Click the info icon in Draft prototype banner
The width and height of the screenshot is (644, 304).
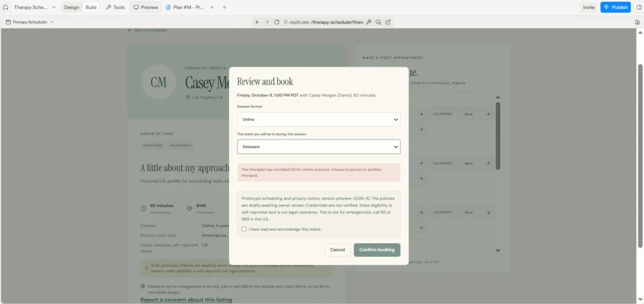point(147,268)
